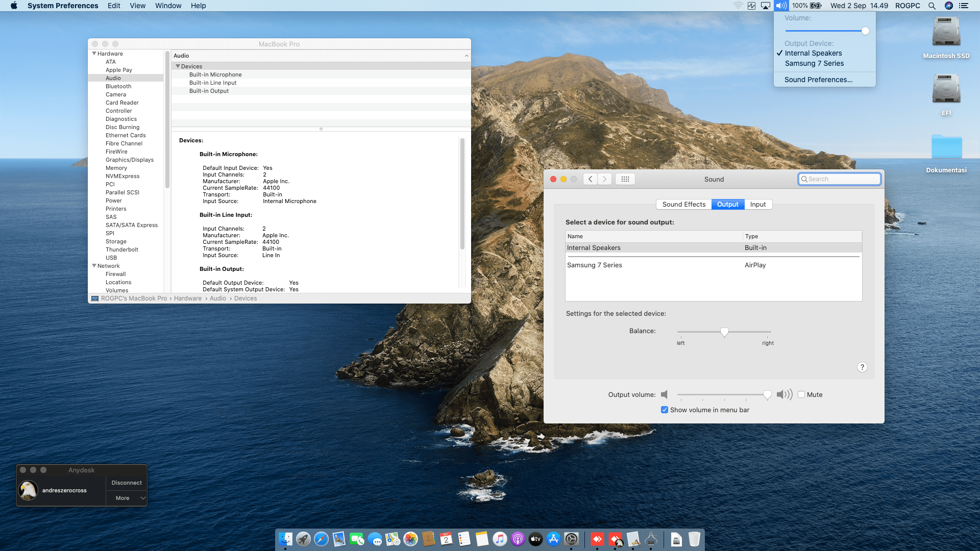
Task: Open Podcasts from the Dock
Action: pyautogui.click(x=518, y=539)
